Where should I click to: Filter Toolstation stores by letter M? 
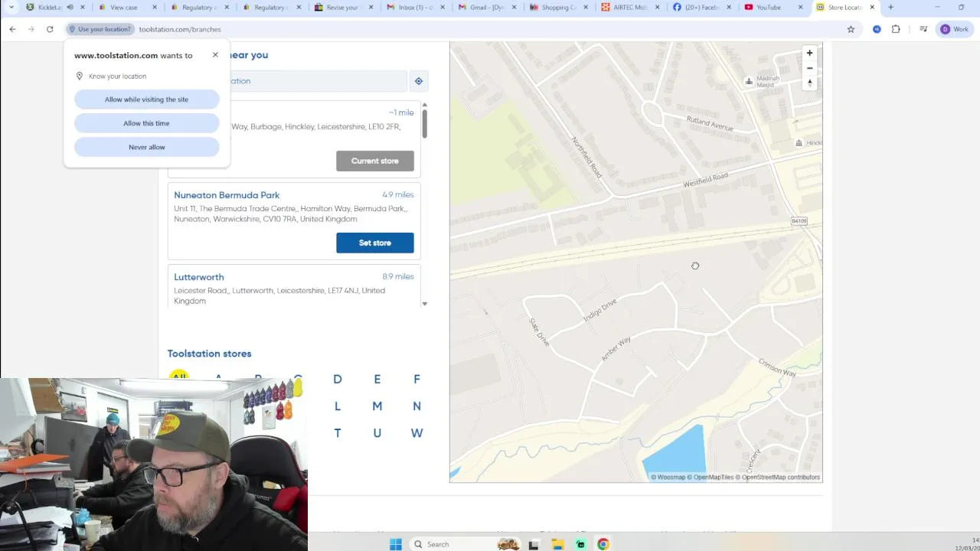click(377, 406)
